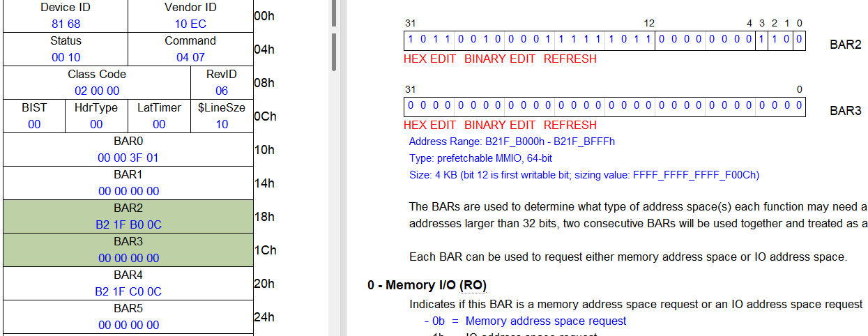
Task: Select the $LineSze value 10
Action: point(222,124)
